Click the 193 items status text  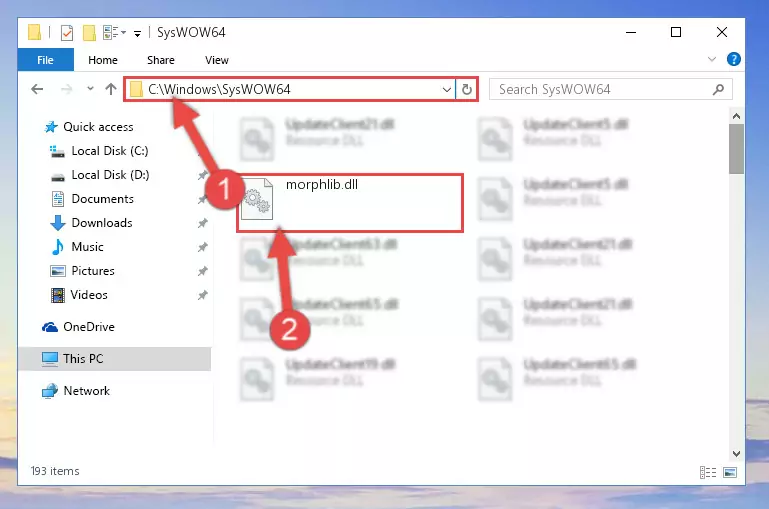click(x=55, y=471)
